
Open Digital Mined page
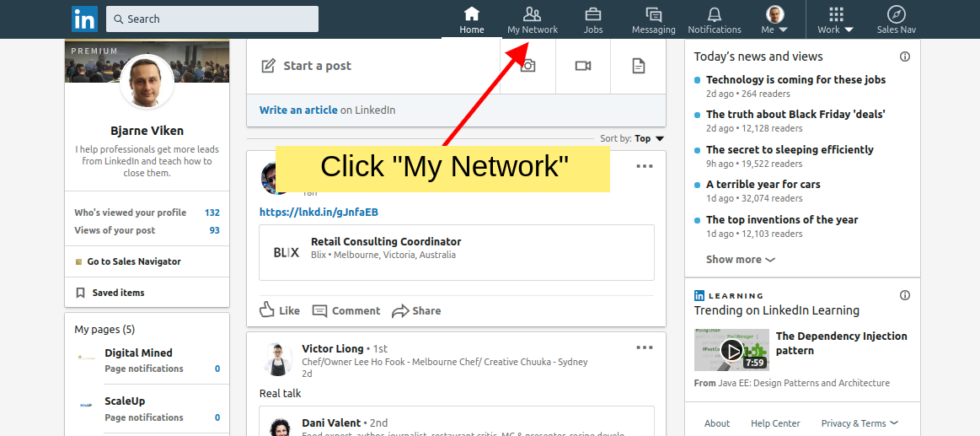click(x=138, y=353)
